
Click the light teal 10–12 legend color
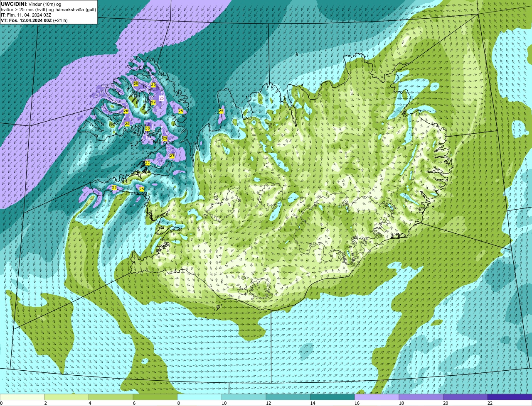coord(244,397)
